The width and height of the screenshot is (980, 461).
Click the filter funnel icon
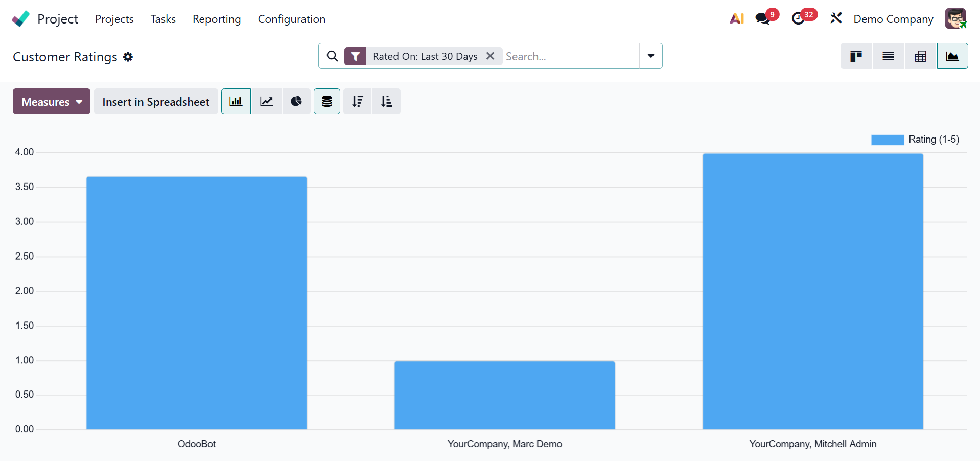[355, 56]
